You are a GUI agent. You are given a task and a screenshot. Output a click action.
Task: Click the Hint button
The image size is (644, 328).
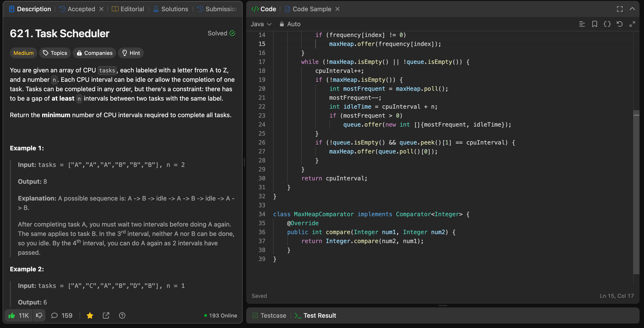(131, 53)
